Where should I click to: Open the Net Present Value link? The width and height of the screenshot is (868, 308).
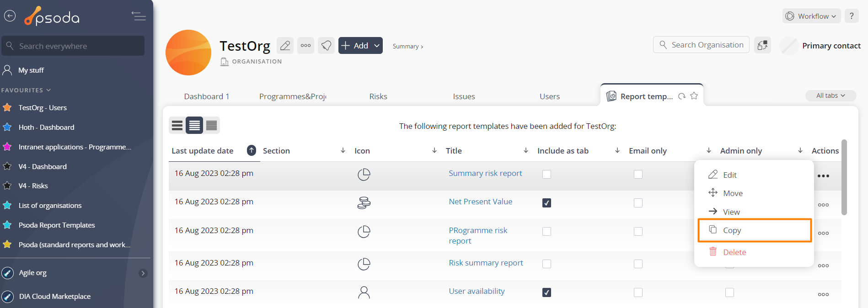point(481,202)
